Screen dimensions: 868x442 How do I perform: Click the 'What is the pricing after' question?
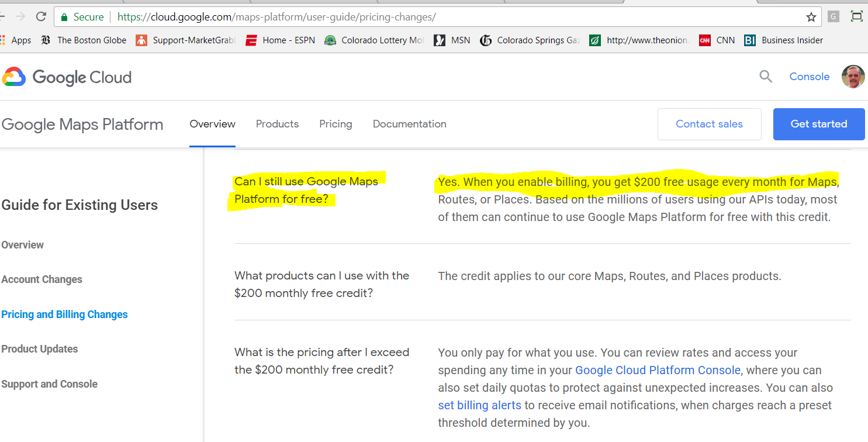321,361
